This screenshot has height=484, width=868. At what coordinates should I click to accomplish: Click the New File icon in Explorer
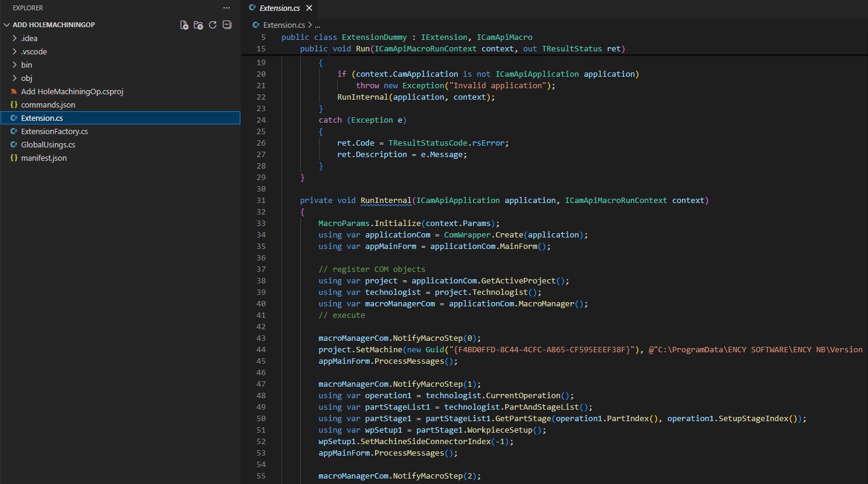point(184,25)
